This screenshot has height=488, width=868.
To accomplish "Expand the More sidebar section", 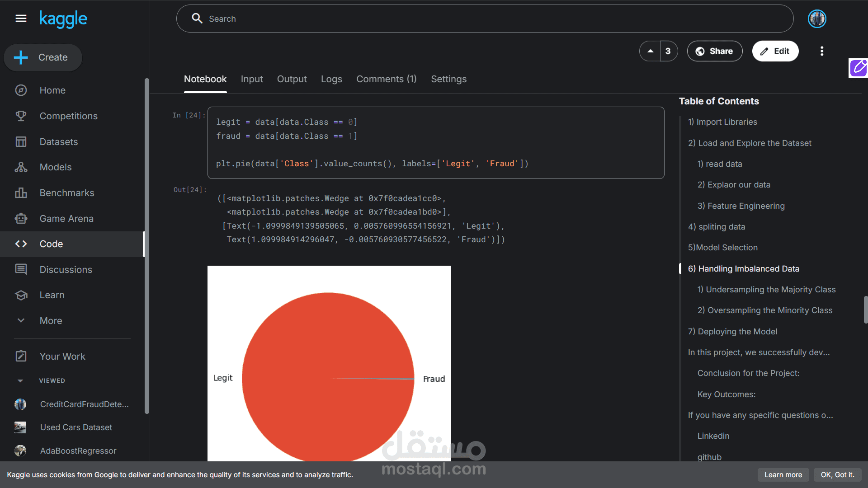I will (21, 321).
